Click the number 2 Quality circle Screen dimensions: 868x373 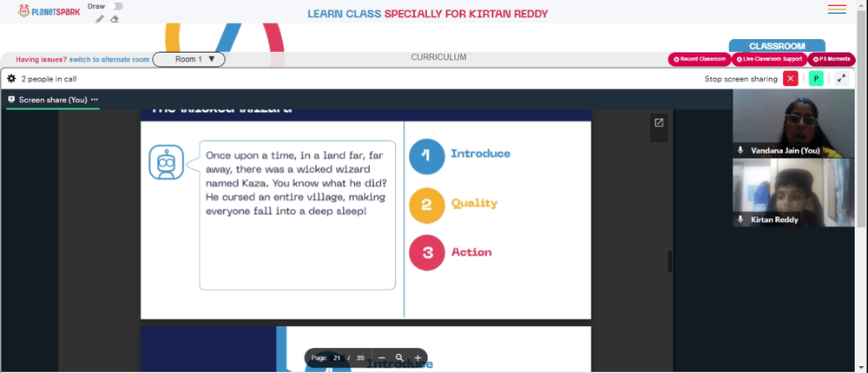click(427, 206)
